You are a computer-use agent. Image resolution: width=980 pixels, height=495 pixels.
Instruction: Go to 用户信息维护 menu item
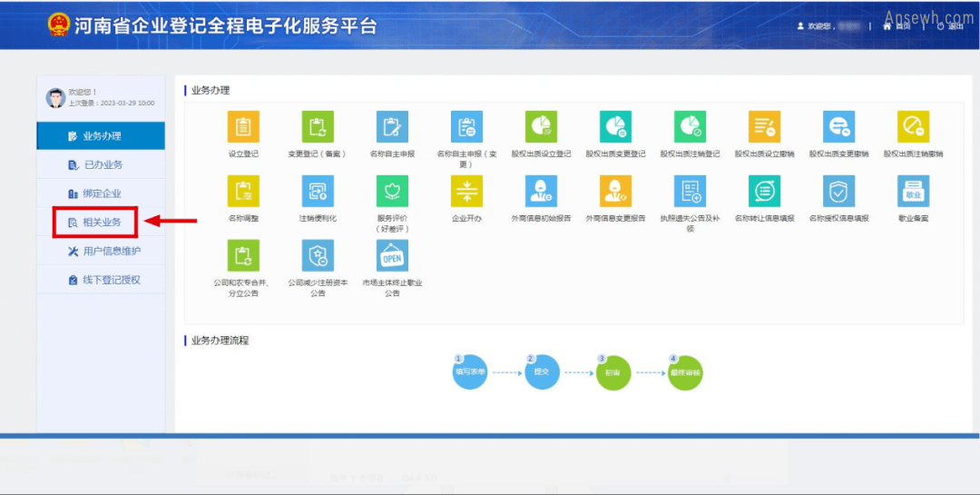[111, 251]
